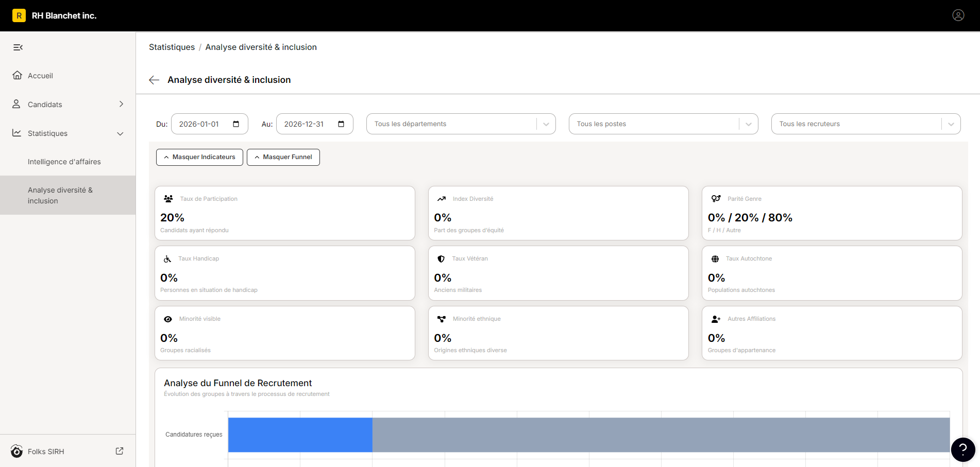The height and width of the screenshot is (467, 980).
Task: Click the start date field 2026-01-01
Action: point(210,124)
